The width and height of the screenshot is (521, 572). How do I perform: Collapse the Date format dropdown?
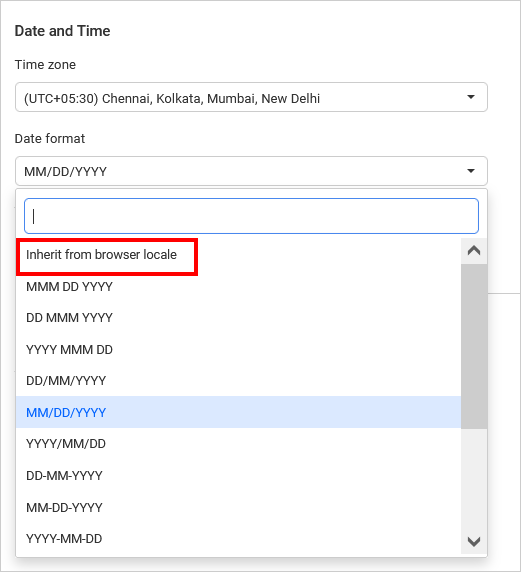[x=251, y=171]
